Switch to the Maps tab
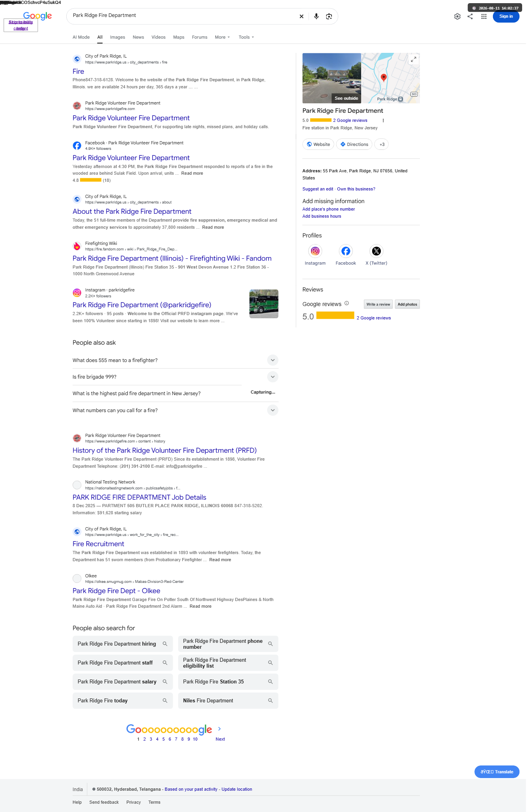Viewport: 532px width, 812px height. point(179,37)
